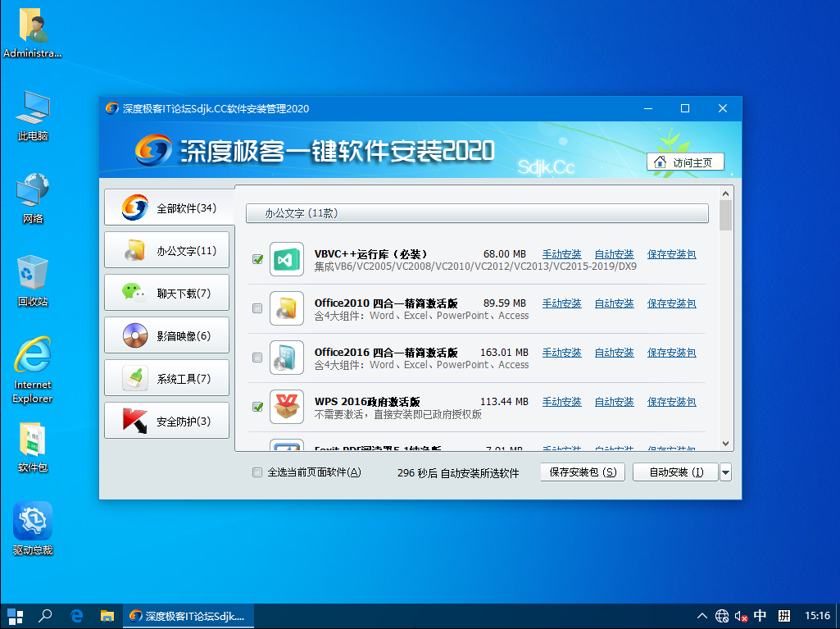Open the Windows Start menu
Screen dimensions: 840x629
tap(15, 616)
